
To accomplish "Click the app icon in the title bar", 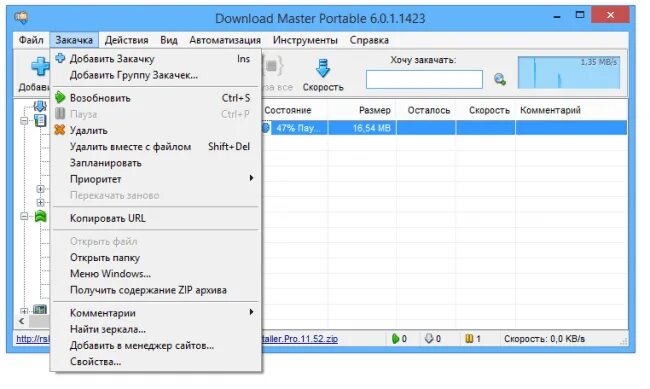I will pos(22,17).
